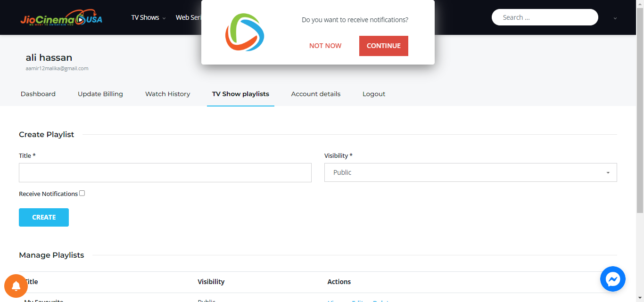
Task: Enable the Receive Notifications checkbox
Action: (82, 193)
